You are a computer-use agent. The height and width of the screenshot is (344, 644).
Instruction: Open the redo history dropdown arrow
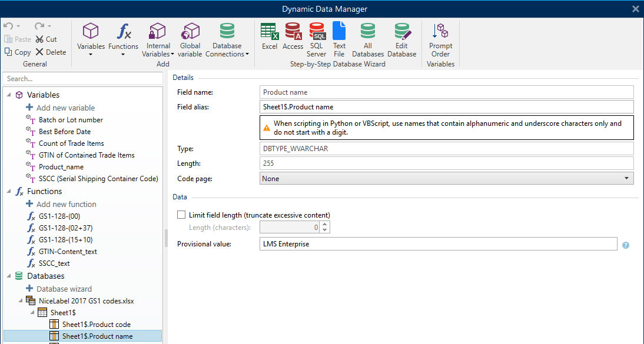pyautogui.click(x=49, y=26)
